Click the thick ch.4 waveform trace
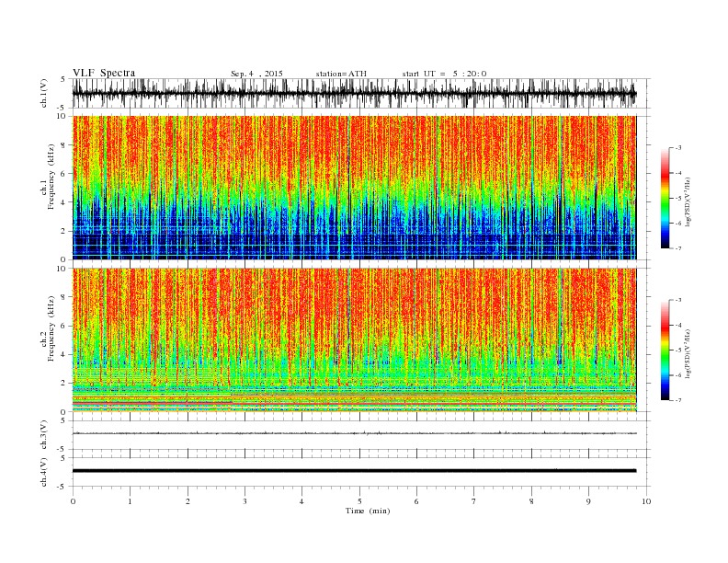The height and width of the screenshot is (563, 728). (x=354, y=471)
